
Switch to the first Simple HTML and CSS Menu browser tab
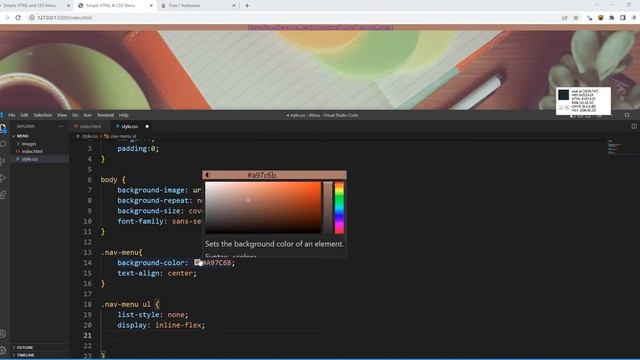click(x=30, y=6)
